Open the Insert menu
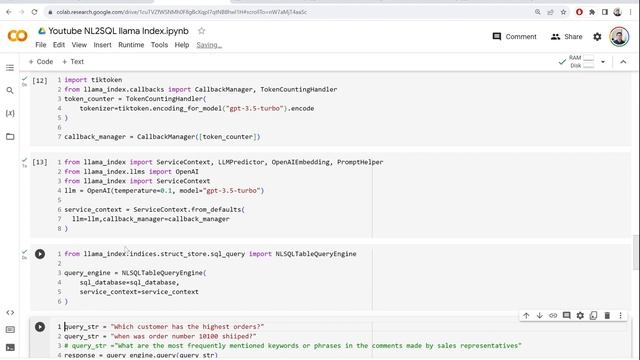640x360 pixels. tap(102, 45)
